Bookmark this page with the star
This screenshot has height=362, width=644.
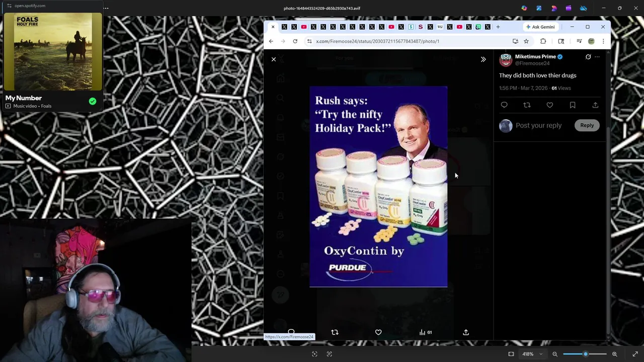click(x=526, y=41)
